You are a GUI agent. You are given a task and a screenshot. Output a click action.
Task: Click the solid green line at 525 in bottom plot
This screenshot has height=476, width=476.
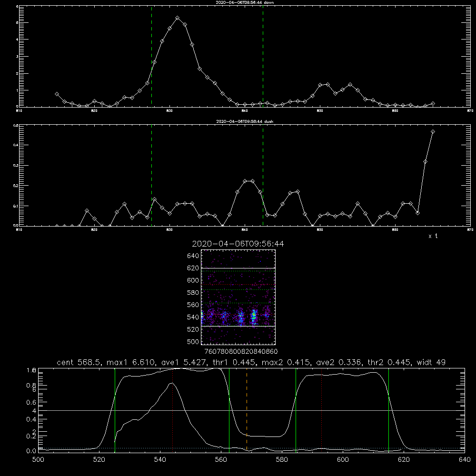pyautogui.click(x=115, y=410)
